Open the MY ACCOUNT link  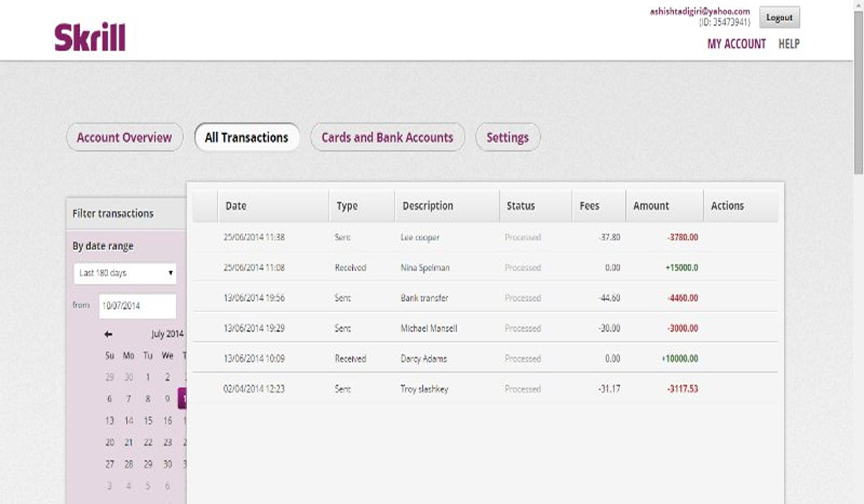point(737,44)
